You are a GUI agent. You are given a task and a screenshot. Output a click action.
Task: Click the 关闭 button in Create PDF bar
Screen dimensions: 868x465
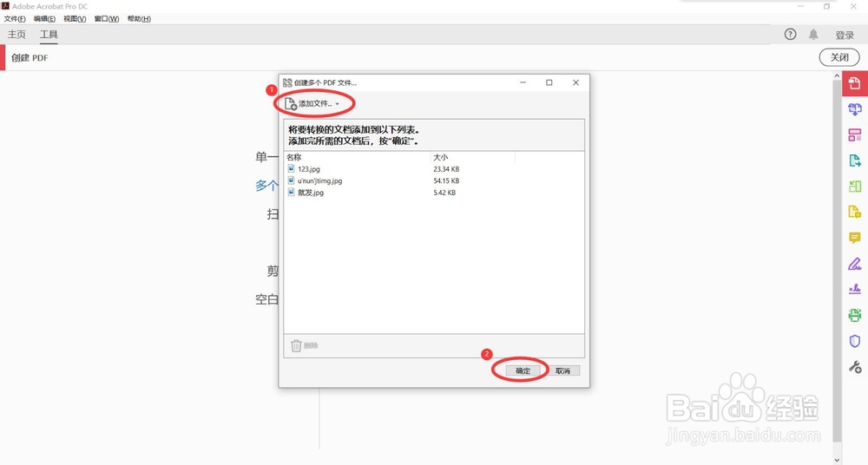(x=839, y=57)
